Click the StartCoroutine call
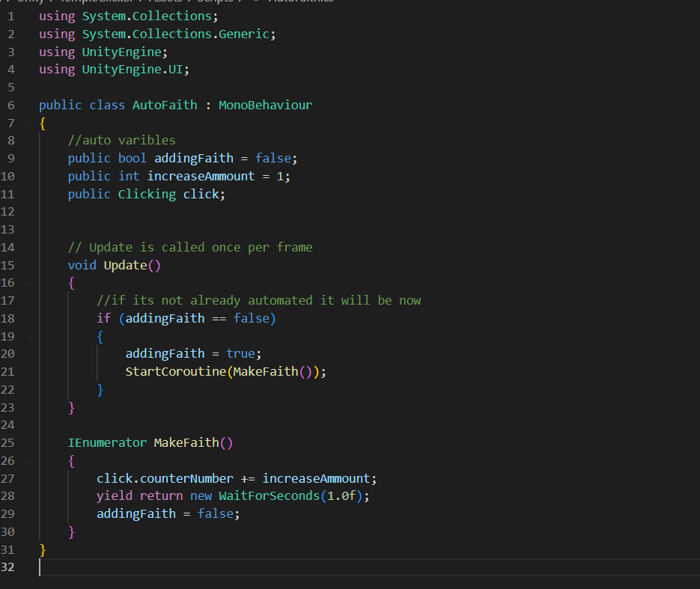The height and width of the screenshot is (589, 700). (x=175, y=372)
